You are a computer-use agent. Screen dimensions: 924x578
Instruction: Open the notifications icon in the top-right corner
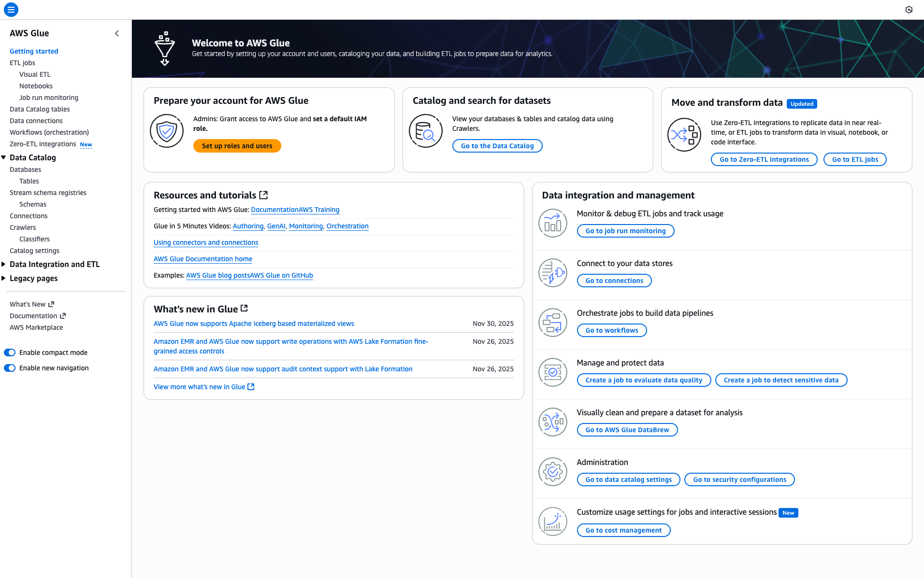[x=909, y=9]
